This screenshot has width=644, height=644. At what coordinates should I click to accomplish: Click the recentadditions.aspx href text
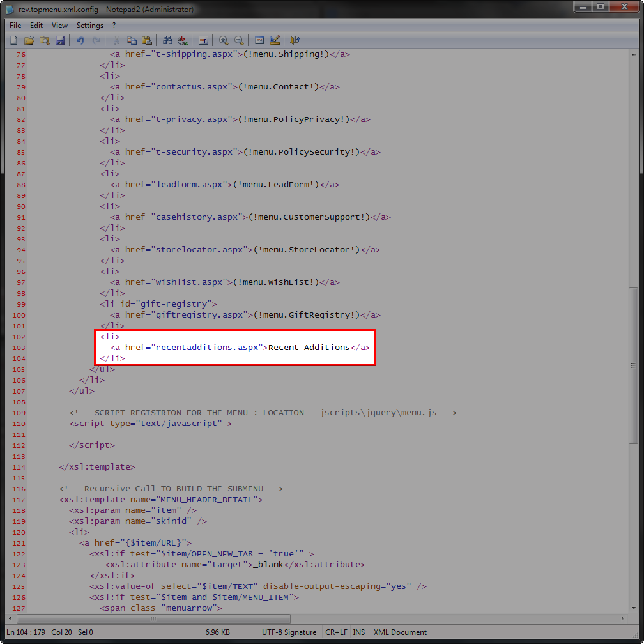click(x=208, y=348)
